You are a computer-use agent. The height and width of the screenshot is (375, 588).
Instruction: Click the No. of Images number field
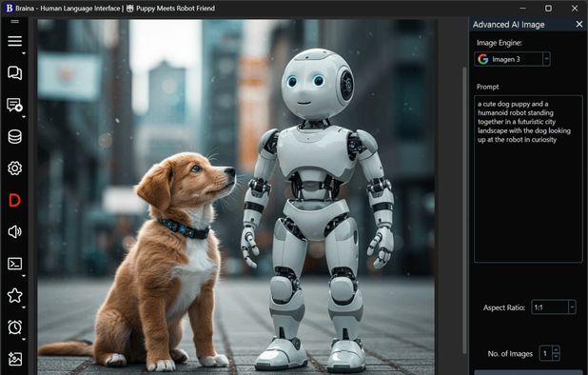point(546,354)
